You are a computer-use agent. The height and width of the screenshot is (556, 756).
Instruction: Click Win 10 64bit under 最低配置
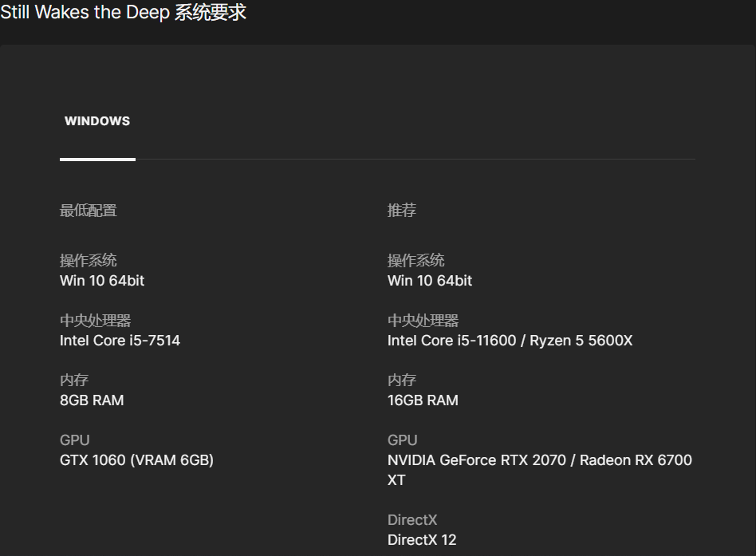[x=102, y=281]
